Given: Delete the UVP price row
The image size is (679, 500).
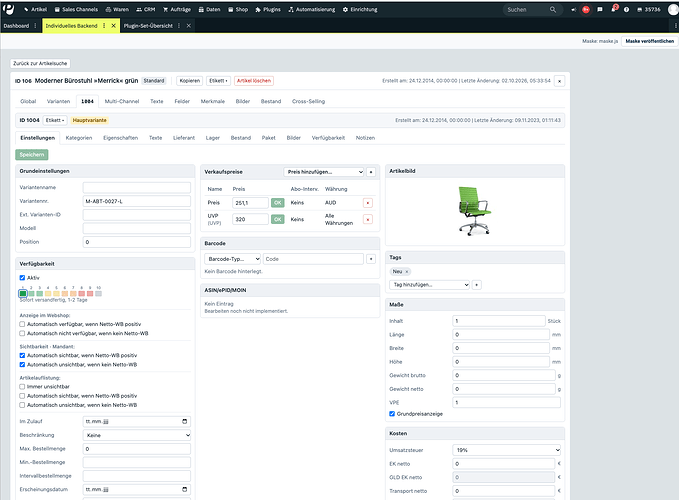Looking at the screenshot, I should [x=368, y=219].
